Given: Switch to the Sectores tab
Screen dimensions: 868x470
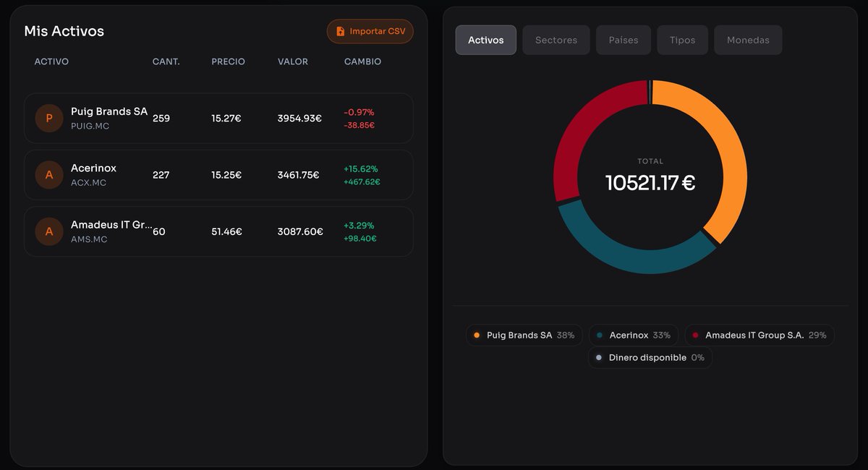Looking at the screenshot, I should [556, 40].
